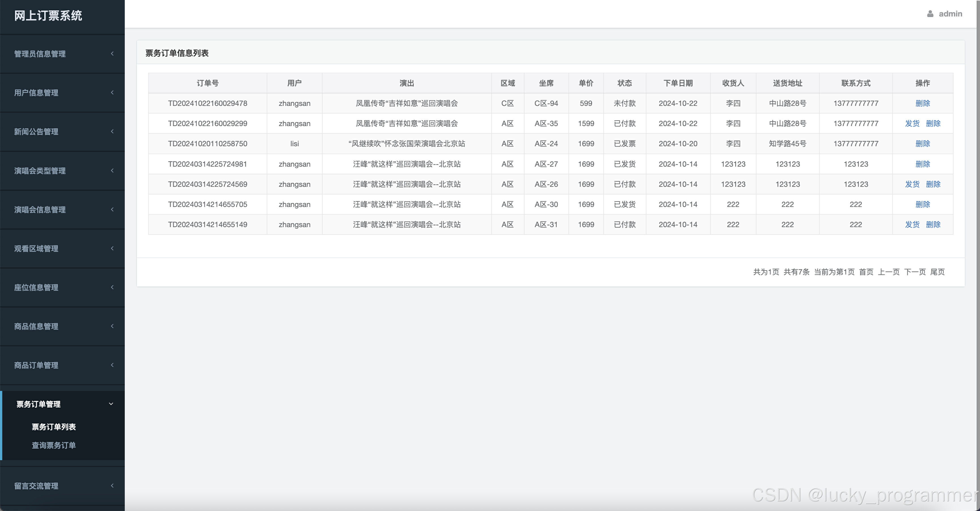The height and width of the screenshot is (511, 980).
Task: Click 发货 for seat A区-26 order
Action: [x=912, y=184]
